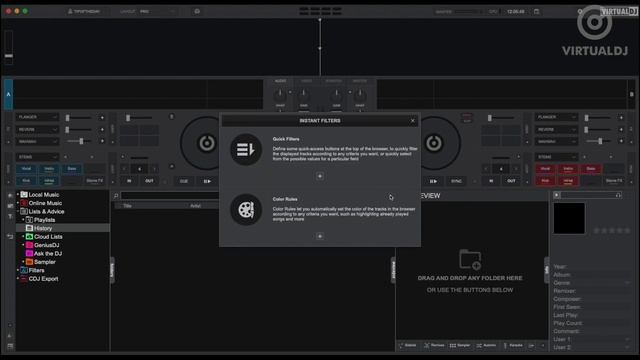The width and height of the screenshot is (640, 360).
Task: Adjust left deck third effect slider
Action: click(x=78, y=141)
